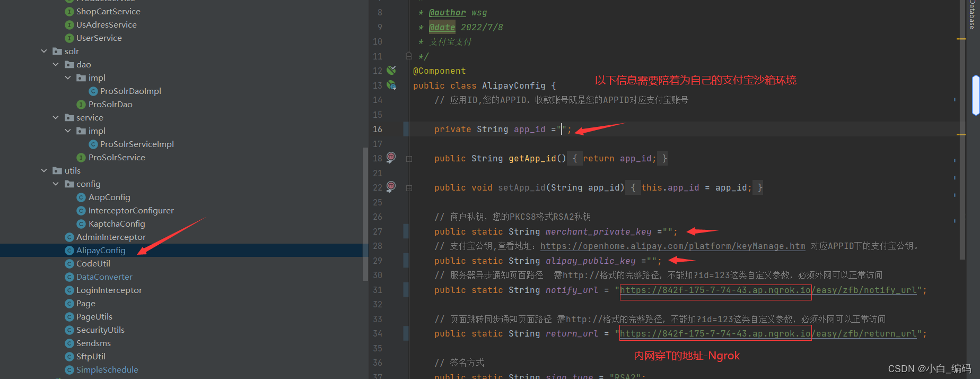
Task: Open AopConfig class file
Action: coord(109,197)
